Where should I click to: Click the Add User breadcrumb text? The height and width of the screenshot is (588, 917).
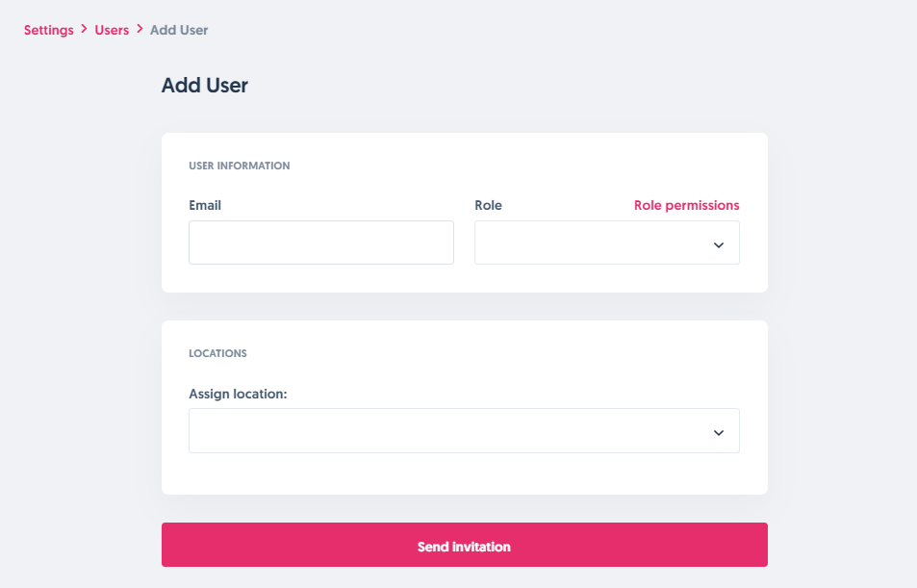tap(179, 30)
